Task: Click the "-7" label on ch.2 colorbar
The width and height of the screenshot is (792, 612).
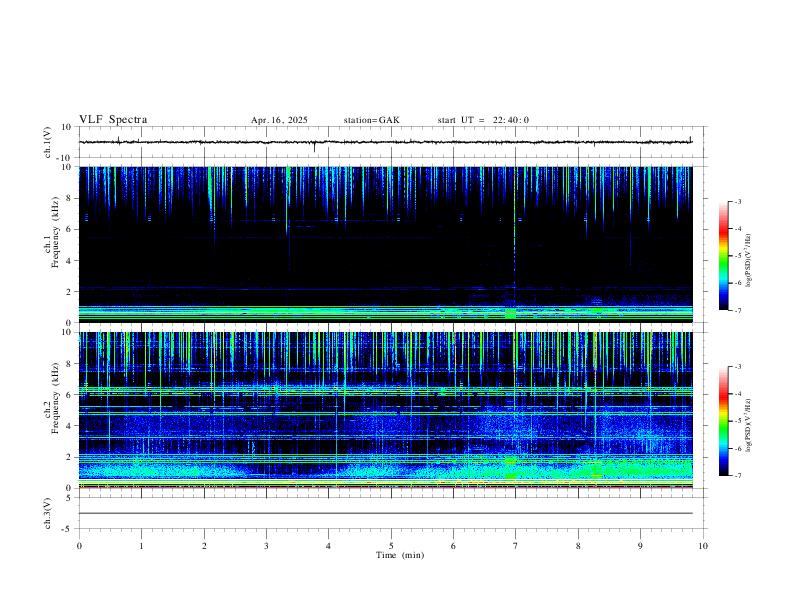Action: coord(737,476)
